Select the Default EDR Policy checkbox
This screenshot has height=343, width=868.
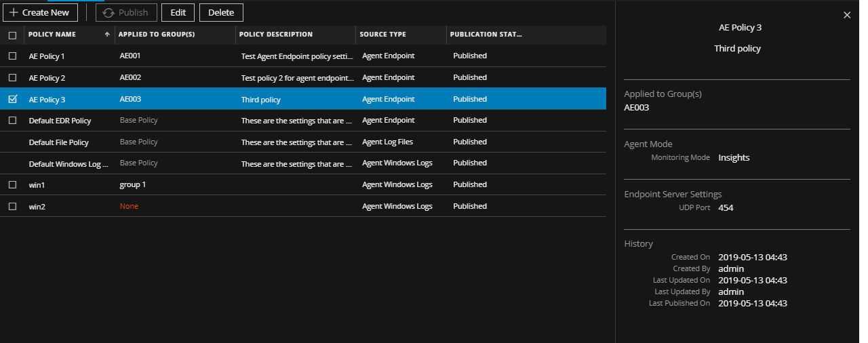pyautogui.click(x=12, y=121)
